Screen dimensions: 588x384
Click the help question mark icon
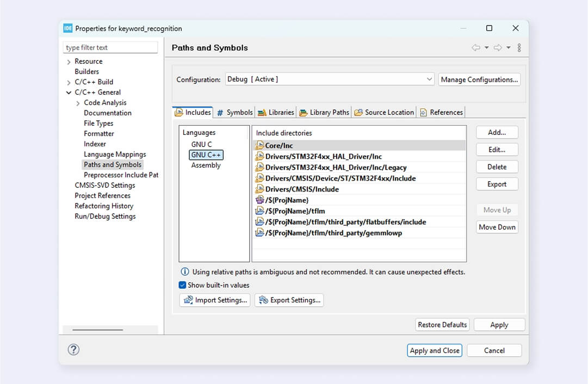tap(73, 350)
